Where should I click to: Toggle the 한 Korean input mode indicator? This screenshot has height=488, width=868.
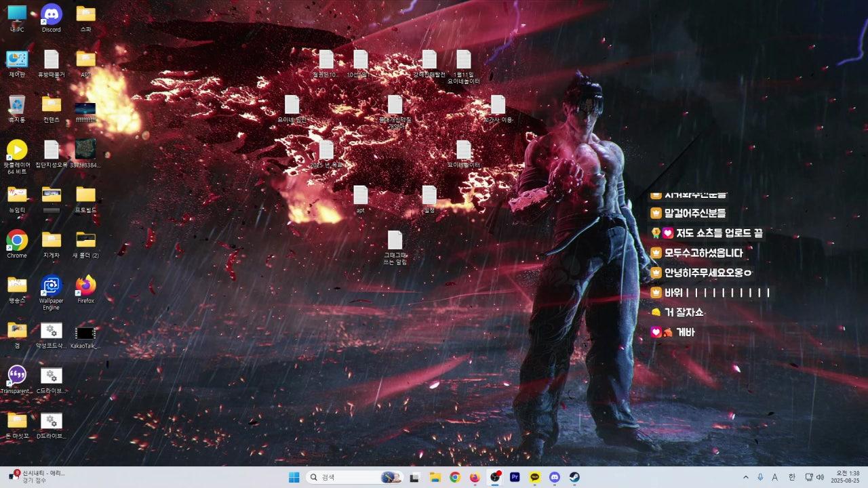click(791, 477)
